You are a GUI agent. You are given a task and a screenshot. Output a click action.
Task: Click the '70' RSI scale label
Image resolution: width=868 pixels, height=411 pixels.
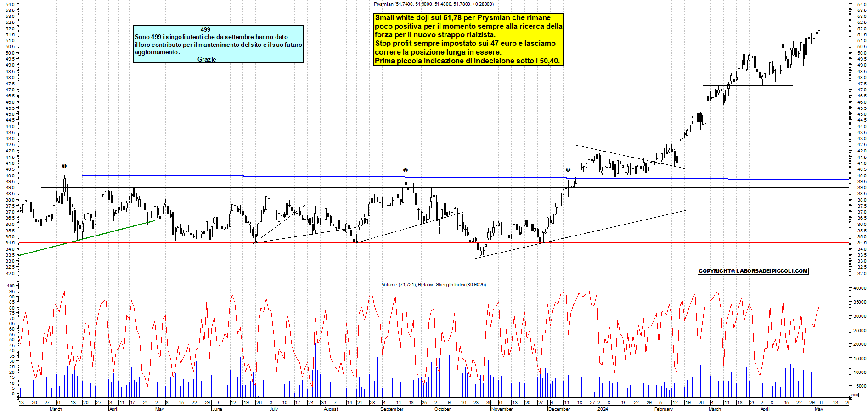tap(12, 318)
